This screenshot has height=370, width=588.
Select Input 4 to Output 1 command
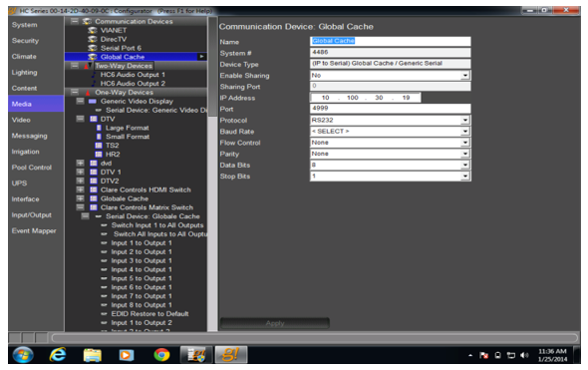142,269
